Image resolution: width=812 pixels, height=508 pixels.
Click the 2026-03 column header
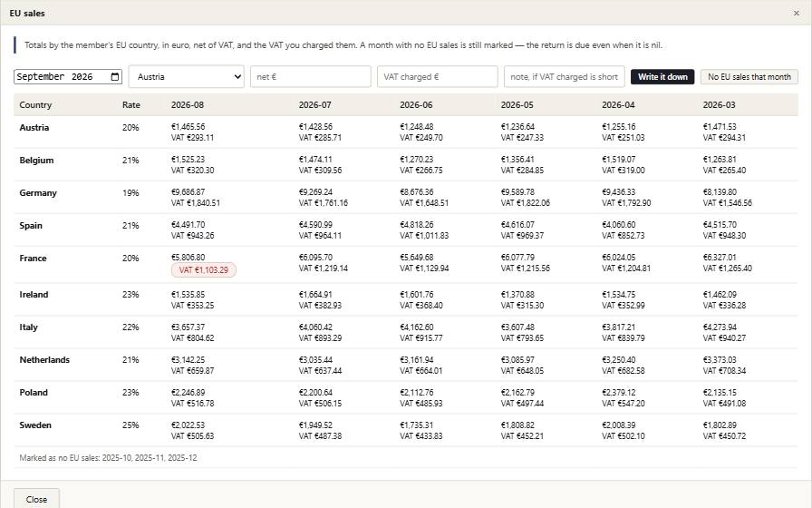click(719, 104)
